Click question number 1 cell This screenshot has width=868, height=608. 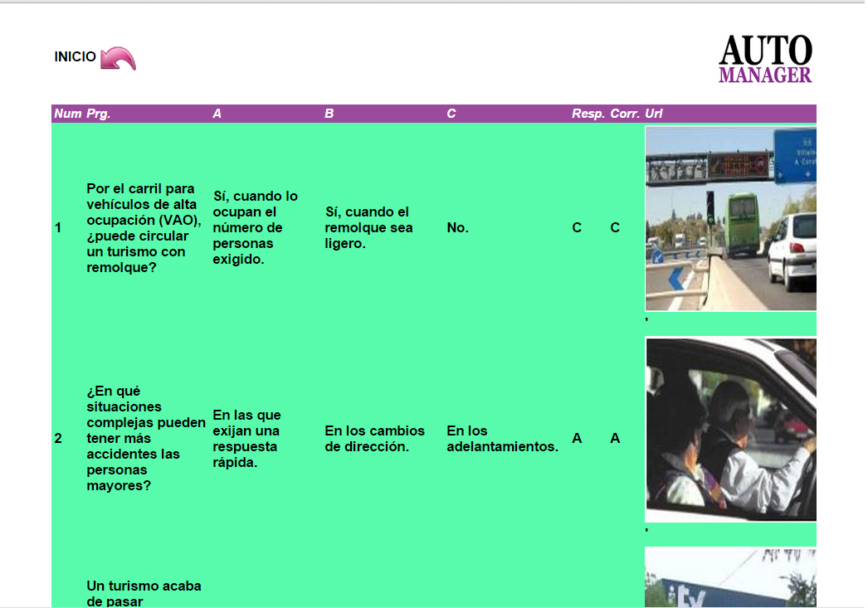tap(57, 227)
